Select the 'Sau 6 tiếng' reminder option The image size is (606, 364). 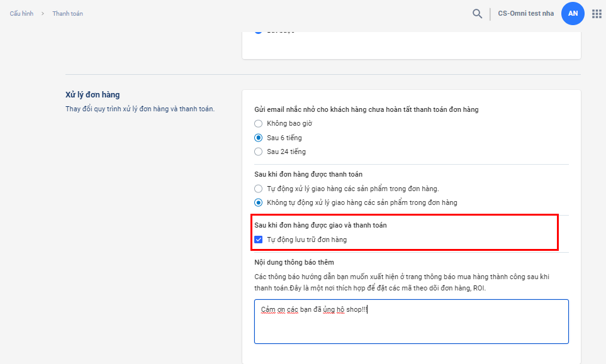click(259, 138)
